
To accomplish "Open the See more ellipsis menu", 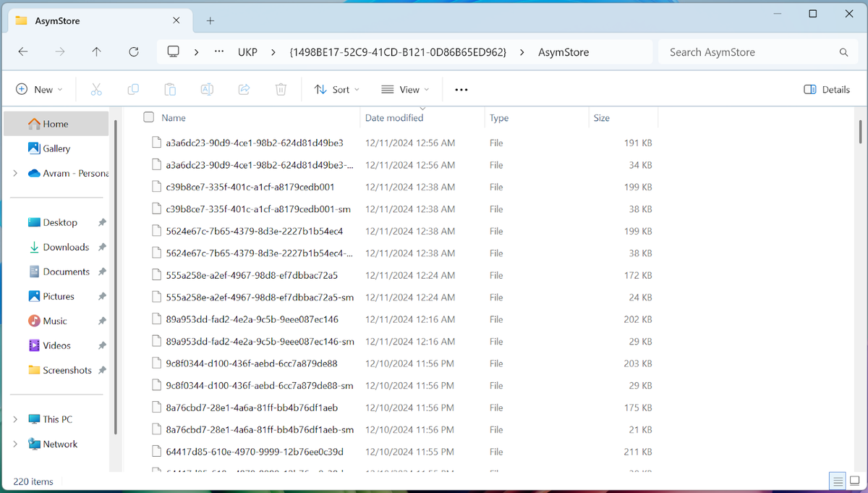I will pos(461,90).
